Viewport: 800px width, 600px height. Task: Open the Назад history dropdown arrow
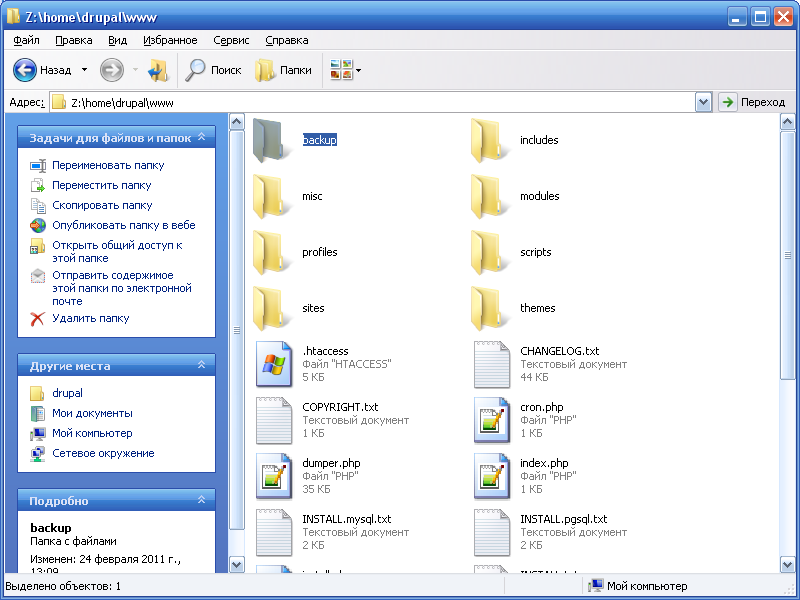[84, 70]
